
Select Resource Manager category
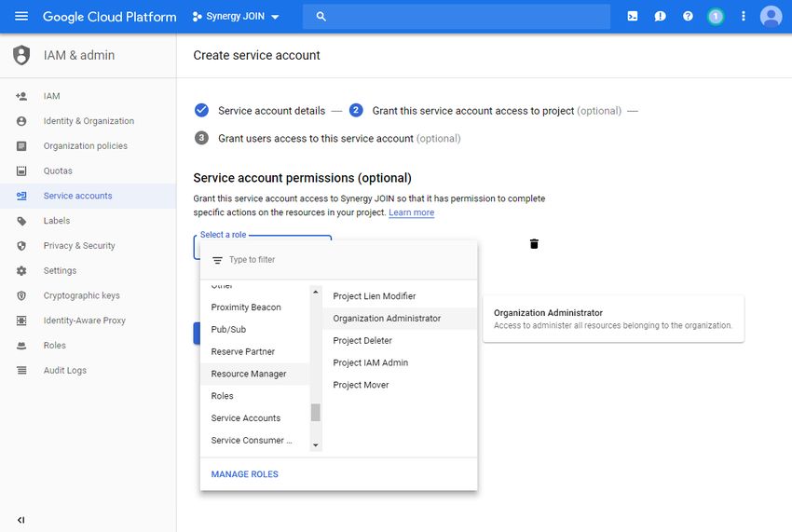[255, 374]
